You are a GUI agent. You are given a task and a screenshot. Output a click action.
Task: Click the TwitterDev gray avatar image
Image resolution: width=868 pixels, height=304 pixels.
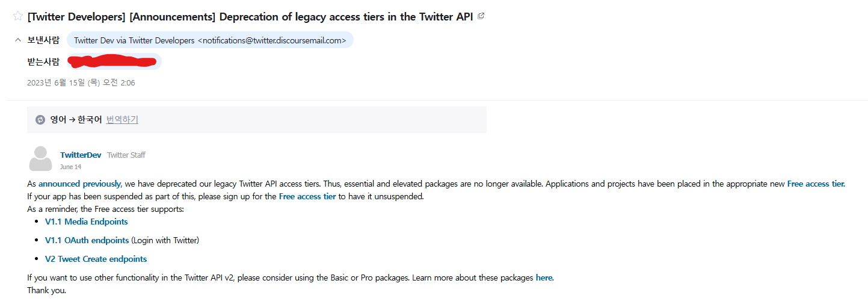[41, 159]
